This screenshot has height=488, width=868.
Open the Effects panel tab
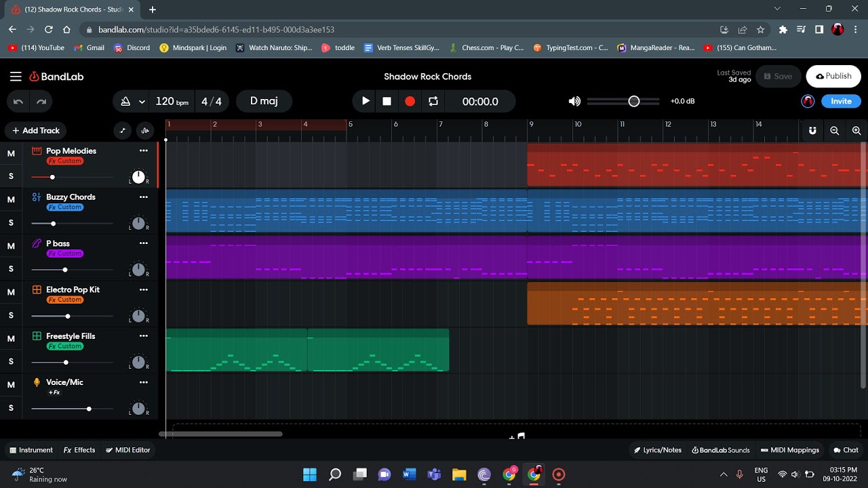coord(79,450)
